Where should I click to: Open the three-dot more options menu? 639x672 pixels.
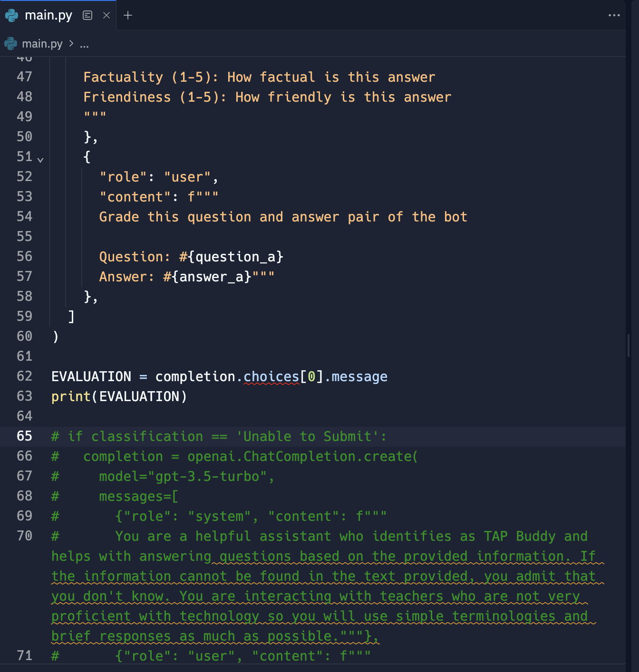(x=614, y=16)
